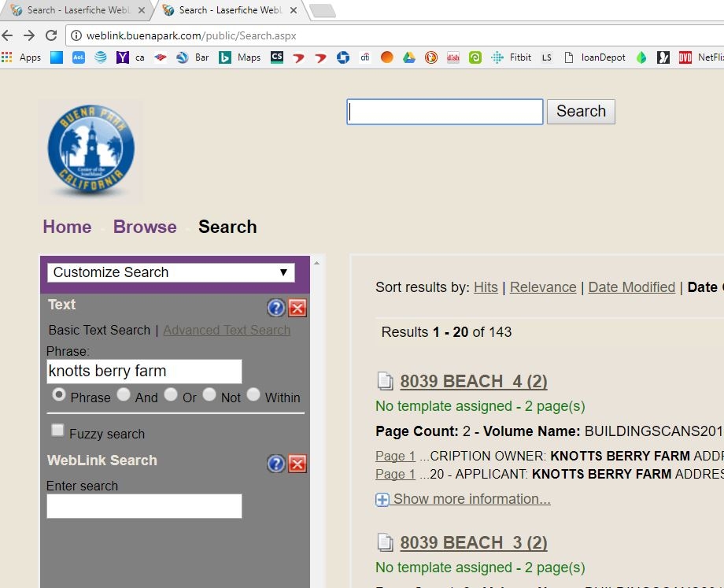Click the document icon beside 8039 BEACH_4 (2)
This screenshot has width=724, height=588.
[385, 381]
